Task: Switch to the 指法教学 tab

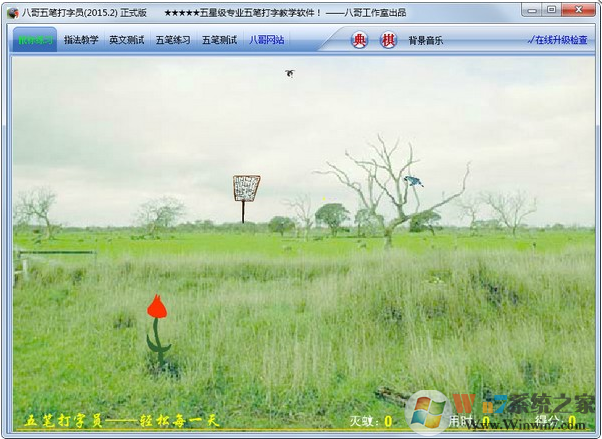Action: [81, 40]
